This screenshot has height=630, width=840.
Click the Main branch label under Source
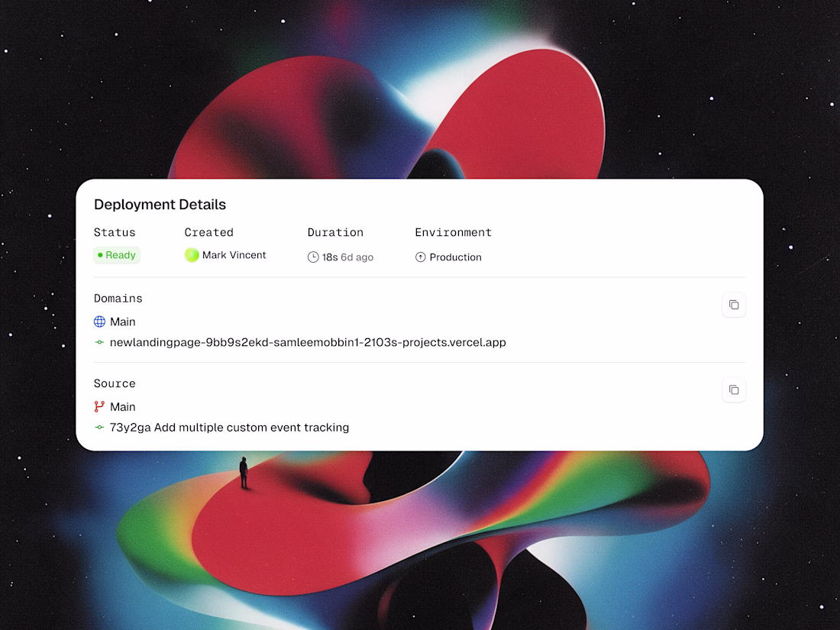123,406
